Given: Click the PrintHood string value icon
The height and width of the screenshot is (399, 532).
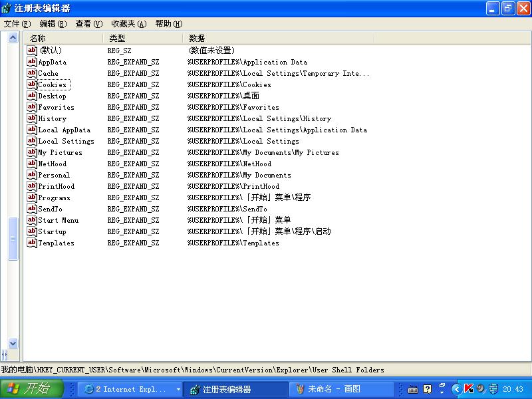Looking at the screenshot, I should [x=32, y=186].
